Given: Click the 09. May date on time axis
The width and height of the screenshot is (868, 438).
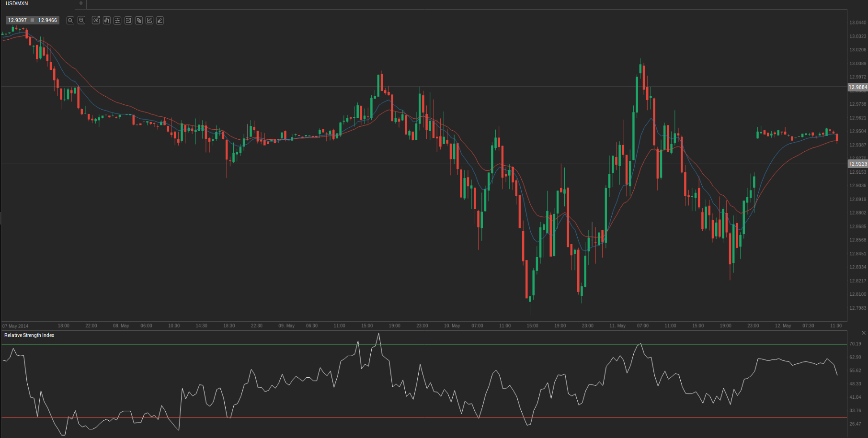Looking at the screenshot, I should click(286, 326).
